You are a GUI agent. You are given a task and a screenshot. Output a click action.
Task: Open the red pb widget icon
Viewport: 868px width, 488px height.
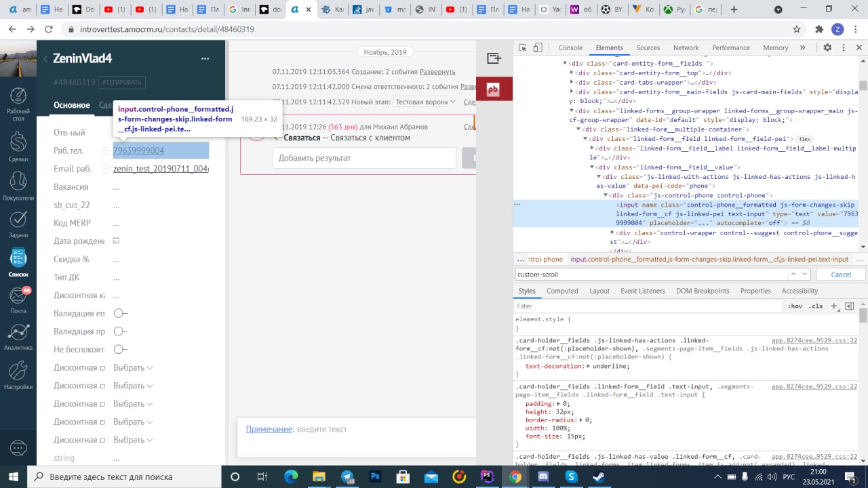pos(494,89)
